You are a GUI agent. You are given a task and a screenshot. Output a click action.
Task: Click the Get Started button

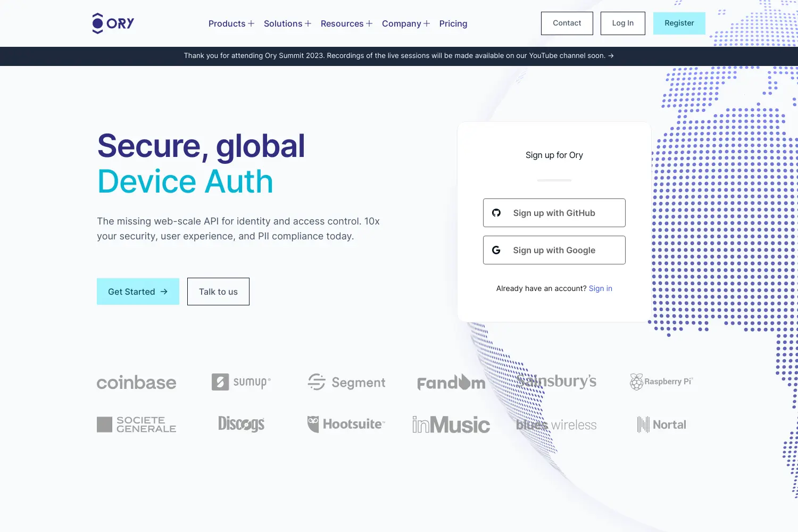point(138,292)
